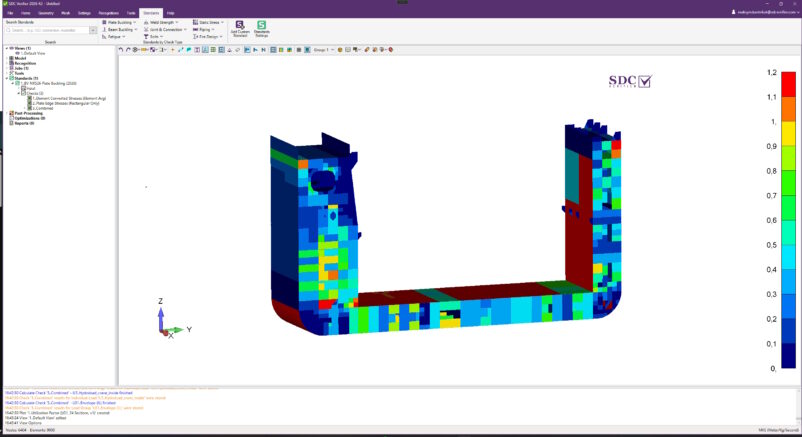Click the Optimizations icon in the tree
The image size is (802, 437).
click(11, 118)
